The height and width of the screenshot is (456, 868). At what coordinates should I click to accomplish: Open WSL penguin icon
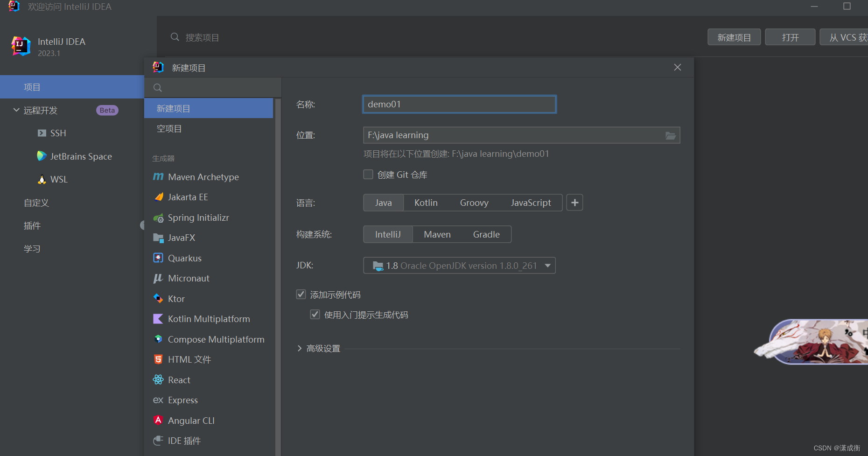click(x=42, y=179)
